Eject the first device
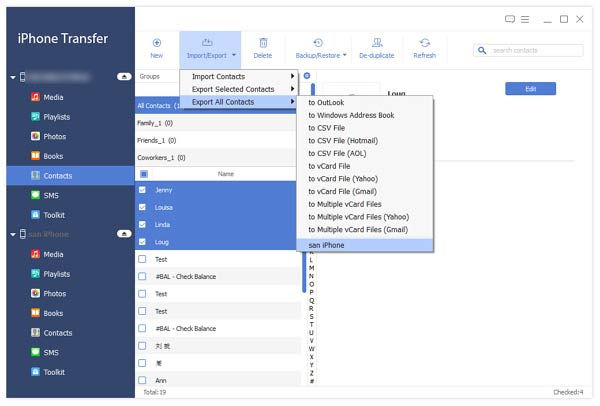Viewport: 600px width, 406px height. pos(124,77)
